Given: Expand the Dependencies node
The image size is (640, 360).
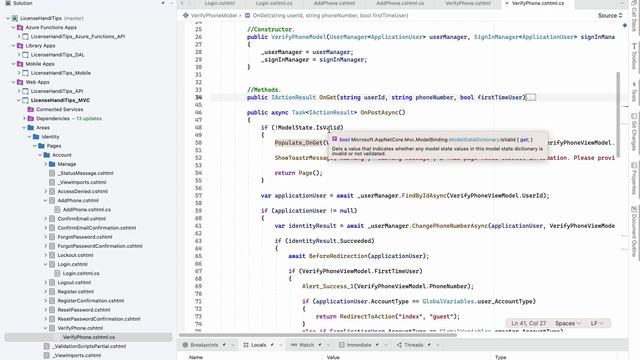Looking at the screenshot, I should point(24,118).
